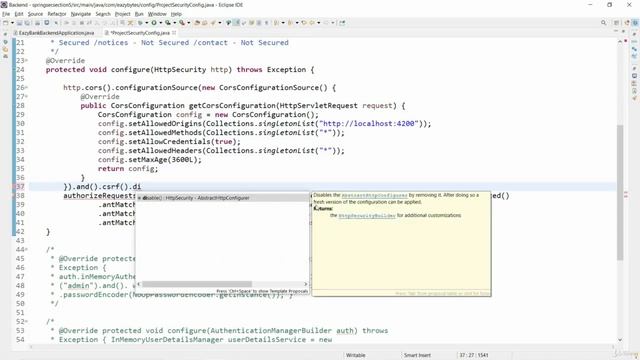The height and width of the screenshot is (360, 640).
Task: Open the Run menu
Action: click(139, 14)
